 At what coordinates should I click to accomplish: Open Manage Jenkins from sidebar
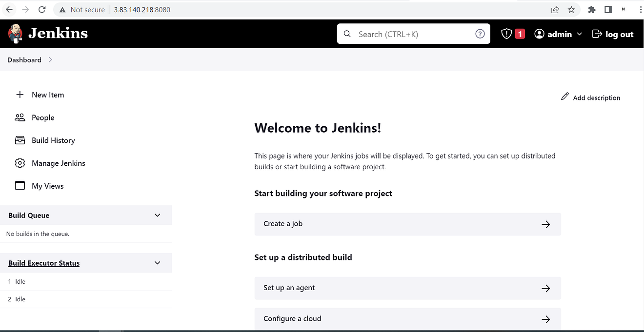pos(59,163)
